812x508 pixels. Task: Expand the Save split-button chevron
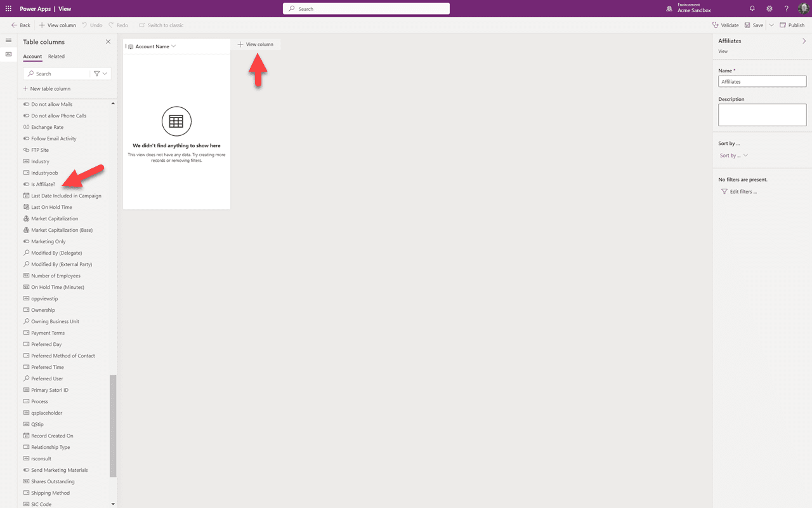point(771,25)
